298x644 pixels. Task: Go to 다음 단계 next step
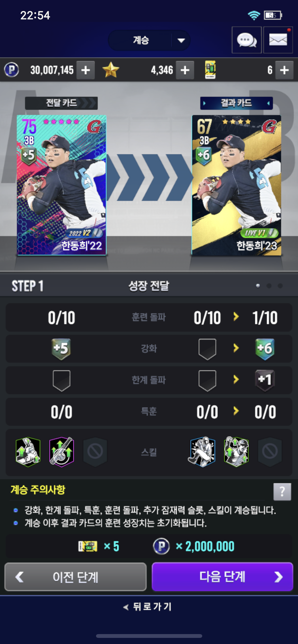[x=222, y=577]
